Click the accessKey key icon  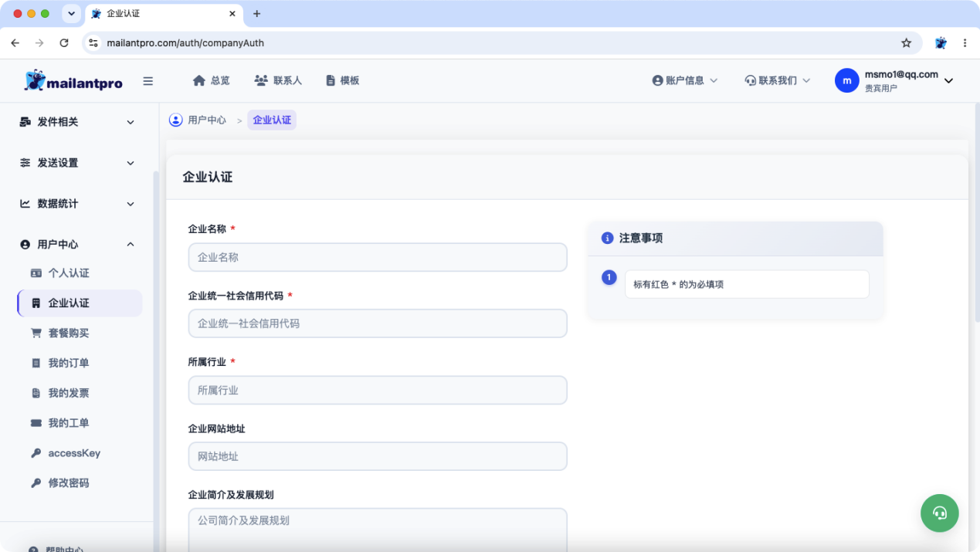(x=36, y=453)
